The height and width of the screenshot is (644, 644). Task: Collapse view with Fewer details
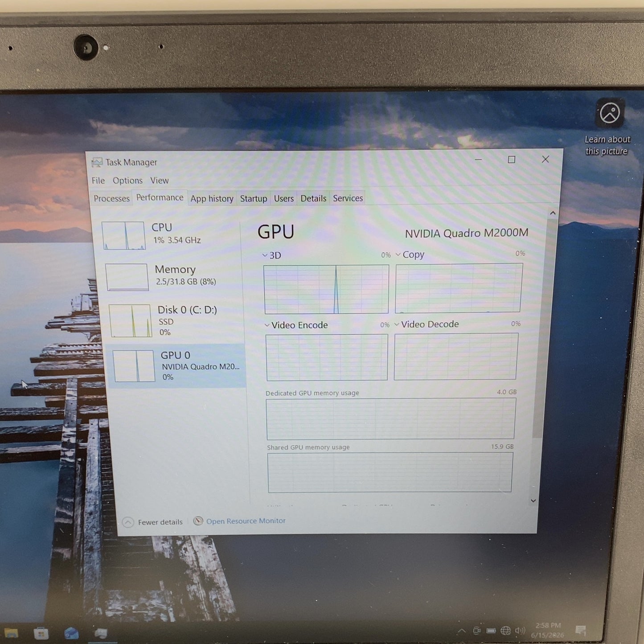[152, 522]
